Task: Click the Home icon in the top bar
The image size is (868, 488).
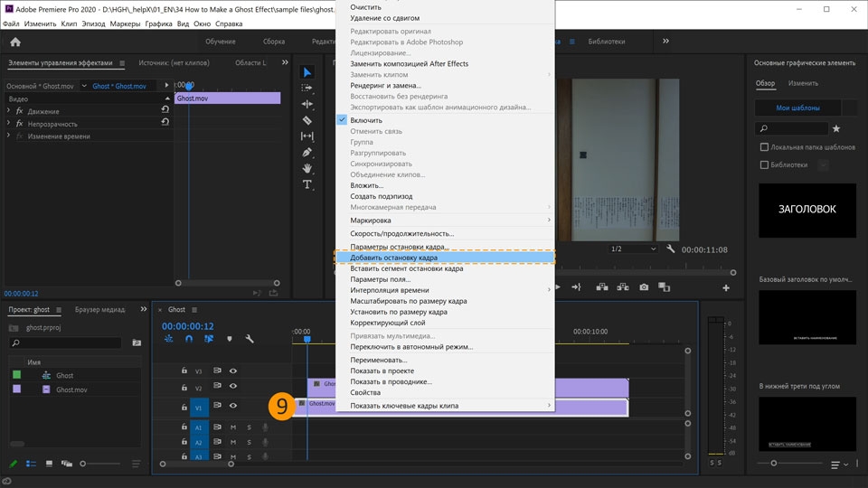Action: pos(15,42)
